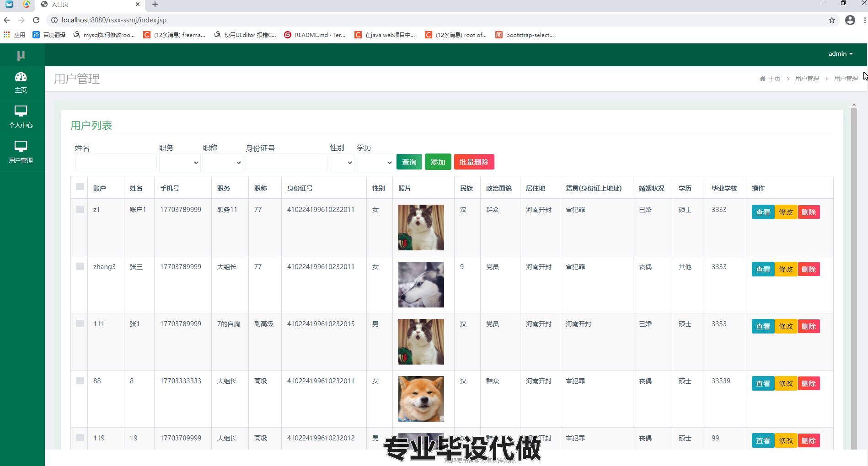Image resolution: width=868 pixels, height=466 pixels.
Task: Click the 身份证号 search input field
Action: (x=286, y=163)
